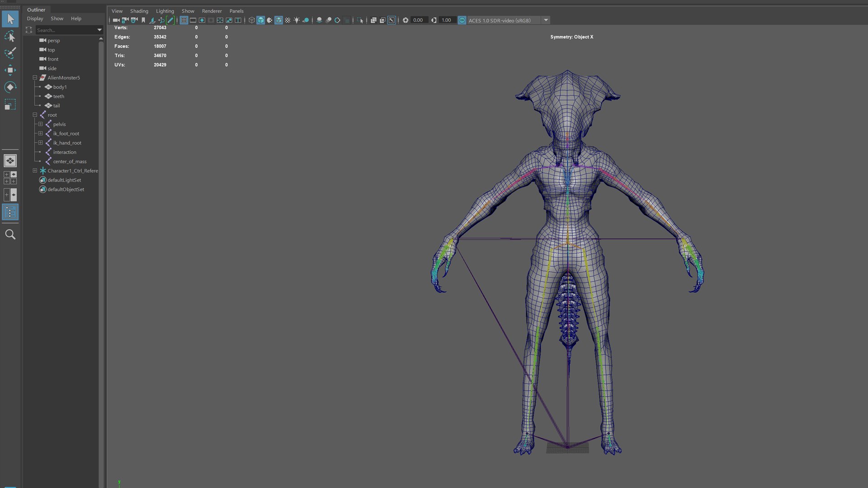
Task: Enable Smooth Shade All cube
Action: [x=261, y=20]
